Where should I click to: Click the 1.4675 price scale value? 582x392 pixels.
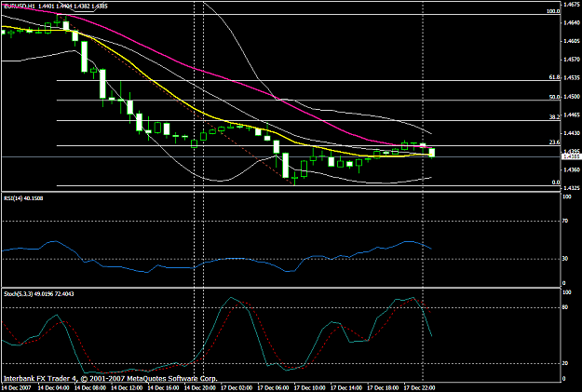pos(572,5)
